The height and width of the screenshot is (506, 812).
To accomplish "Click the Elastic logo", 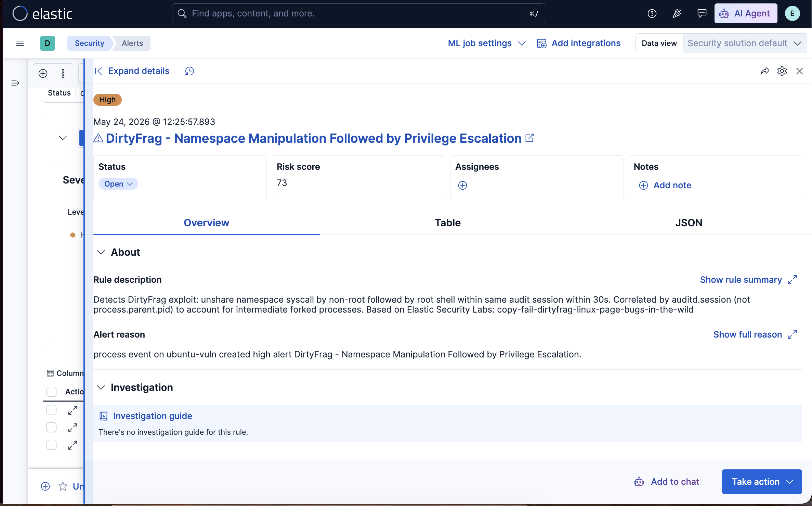I will (x=42, y=14).
